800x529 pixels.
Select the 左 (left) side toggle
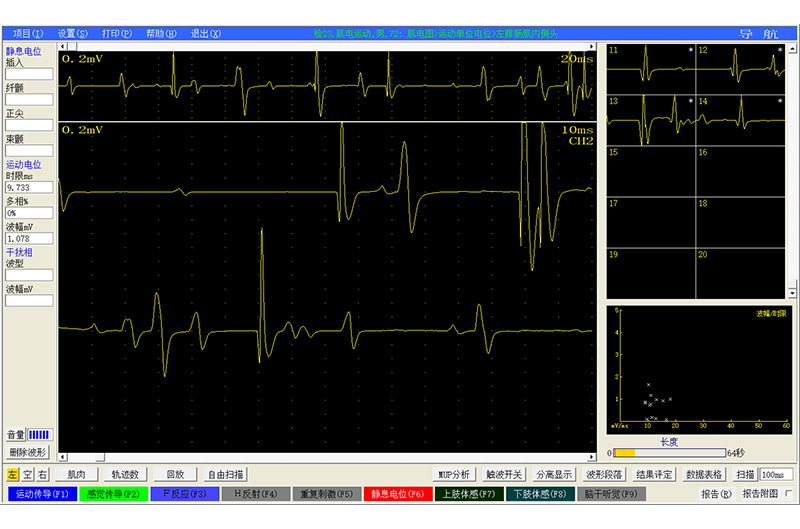tap(13, 474)
